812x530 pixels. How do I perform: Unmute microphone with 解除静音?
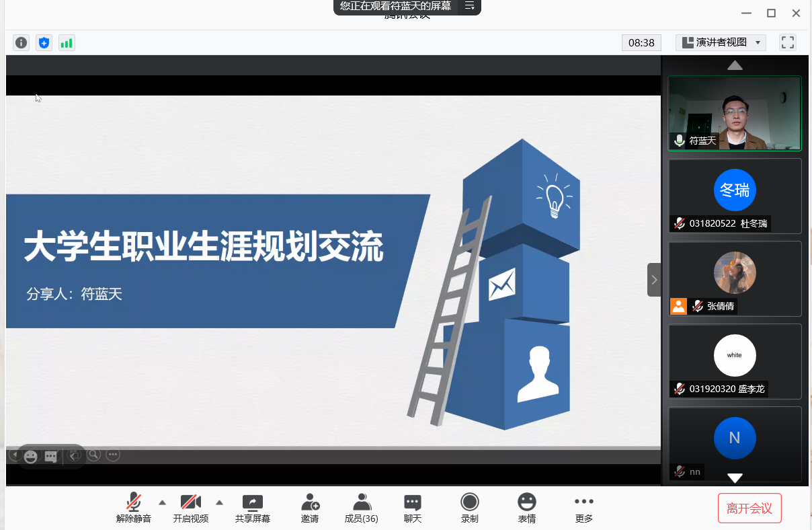[x=134, y=508]
